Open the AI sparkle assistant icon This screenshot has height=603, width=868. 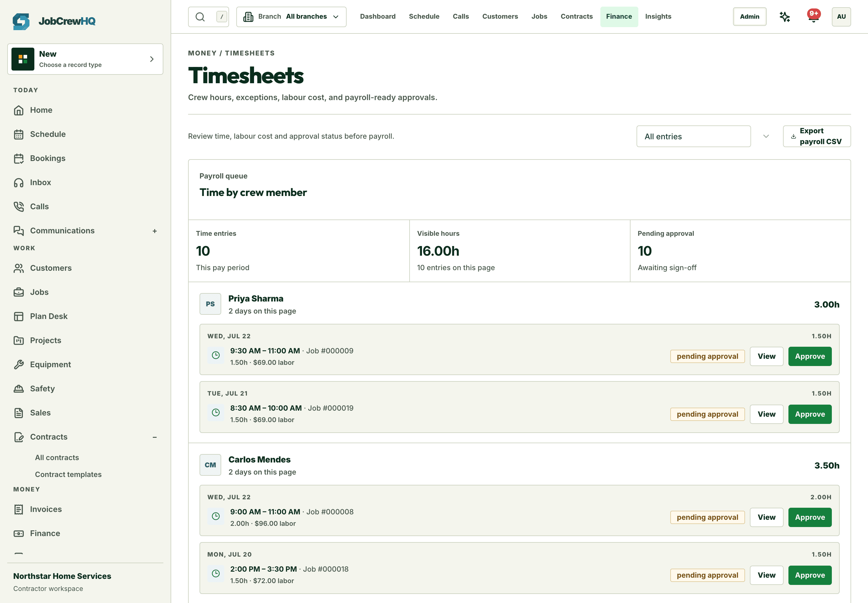point(785,17)
